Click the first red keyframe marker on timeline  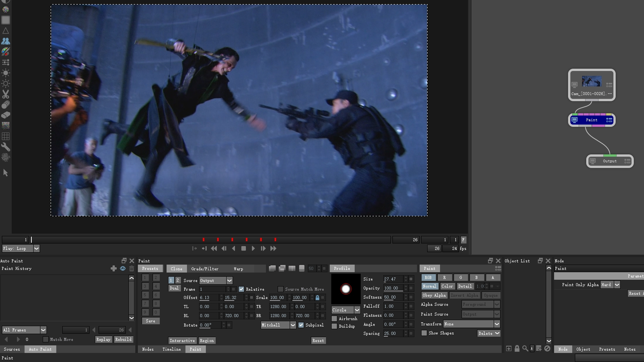tap(204, 240)
